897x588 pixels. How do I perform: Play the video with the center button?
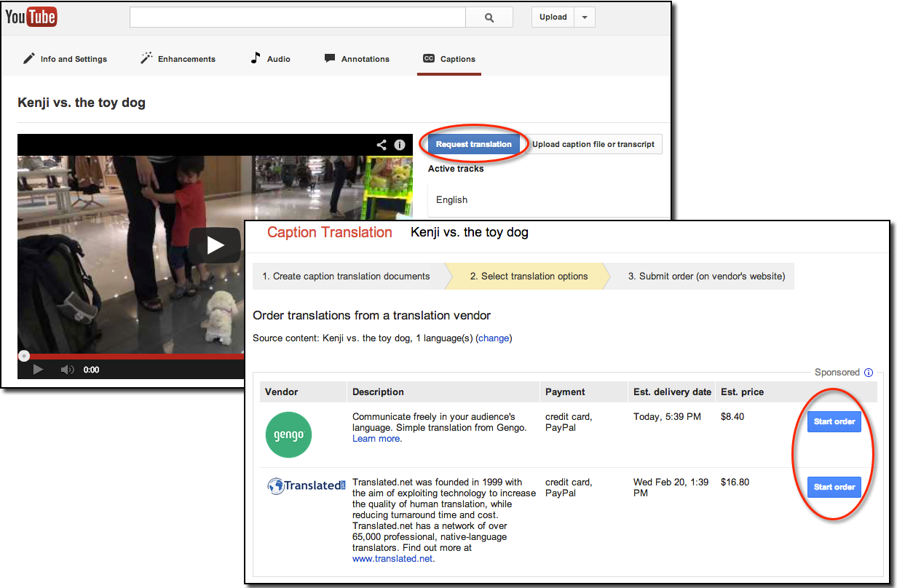pyautogui.click(x=215, y=245)
